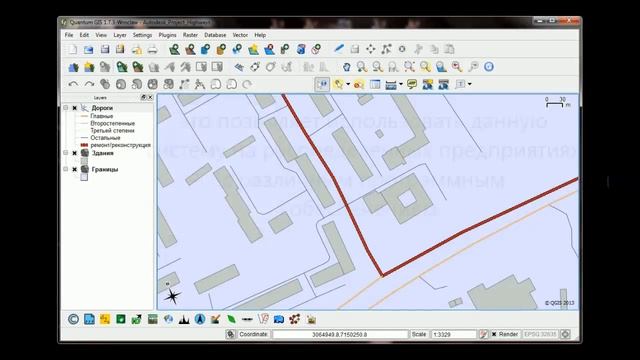Open the Measure tool dropdown arrow
640x360 pixels.
click(401, 84)
